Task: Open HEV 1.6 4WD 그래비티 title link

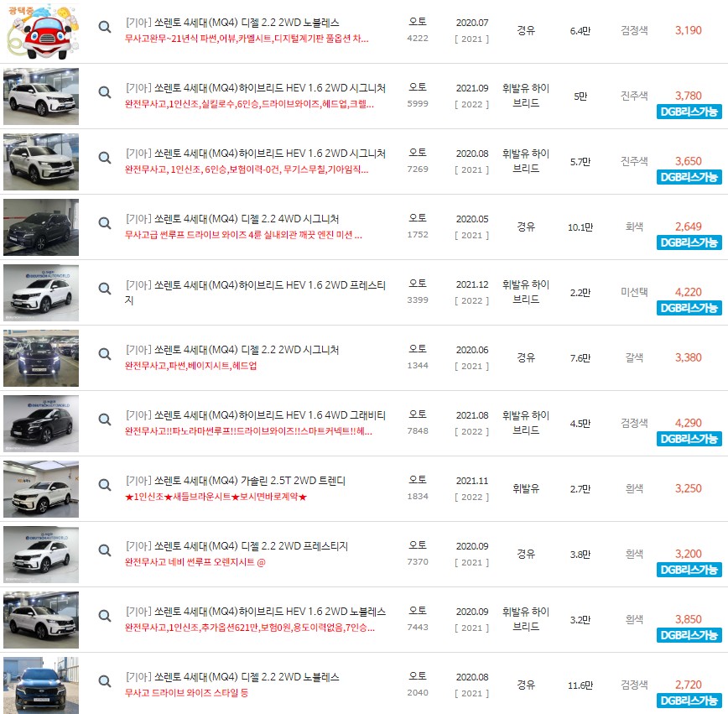Action: click(x=255, y=416)
